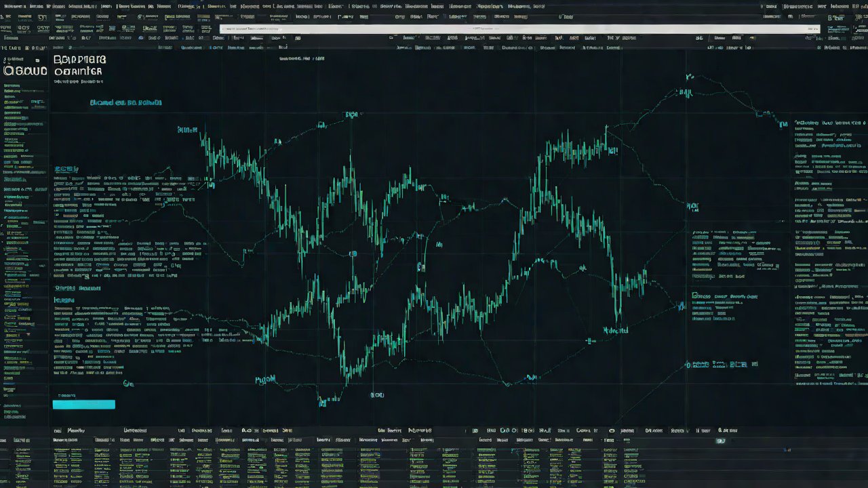The height and width of the screenshot is (488, 868).
Task: Click the icon at right end of search bar
Action: point(811,29)
